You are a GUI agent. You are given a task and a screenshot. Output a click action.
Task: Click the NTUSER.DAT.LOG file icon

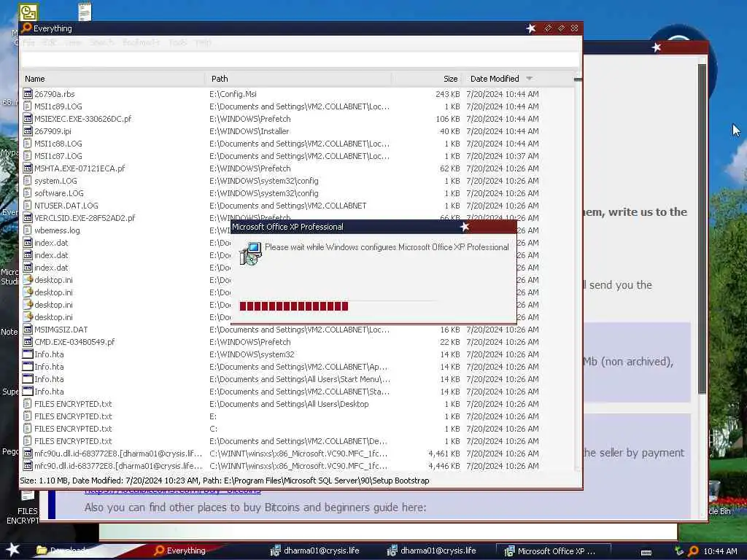[x=28, y=205]
